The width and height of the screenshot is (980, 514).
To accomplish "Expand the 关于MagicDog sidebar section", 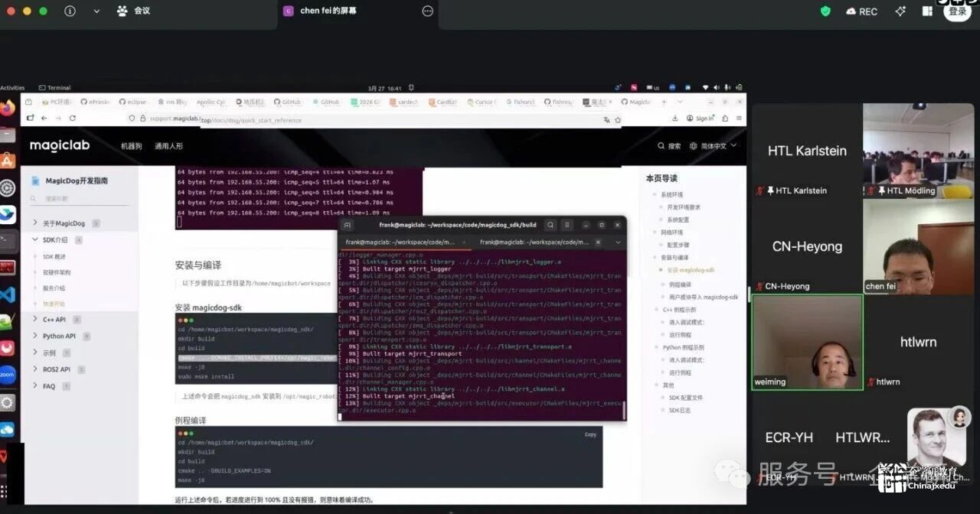I will pyautogui.click(x=35, y=223).
